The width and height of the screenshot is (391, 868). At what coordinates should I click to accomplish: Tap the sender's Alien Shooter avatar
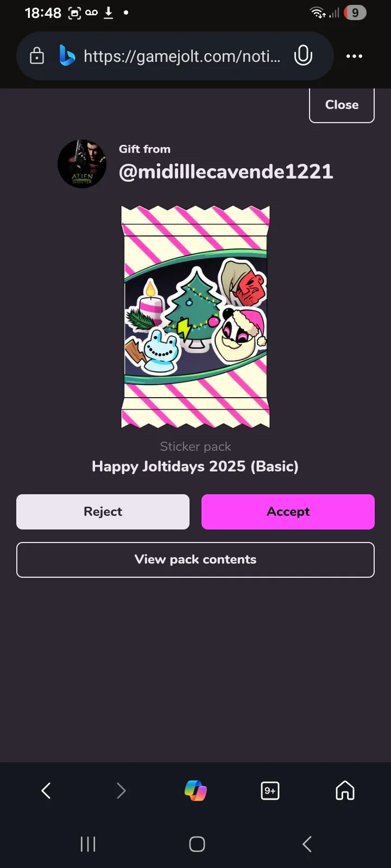click(x=82, y=164)
